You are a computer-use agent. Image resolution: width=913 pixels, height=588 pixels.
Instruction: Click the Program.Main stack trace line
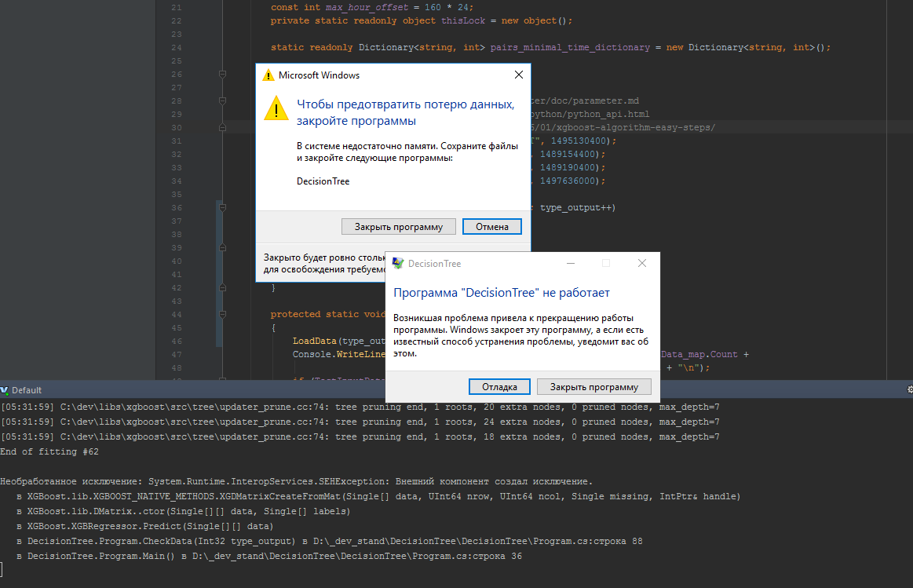(269, 556)
